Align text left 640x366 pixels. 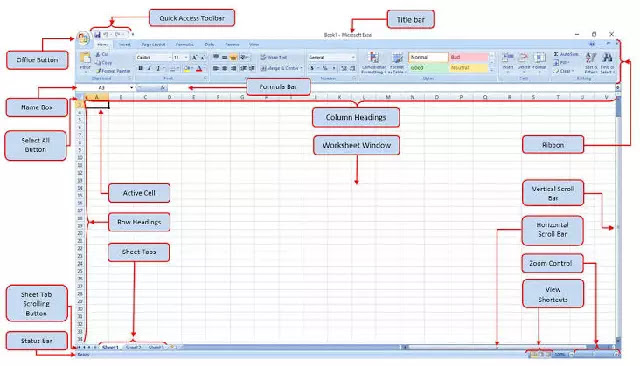(216, 68)
